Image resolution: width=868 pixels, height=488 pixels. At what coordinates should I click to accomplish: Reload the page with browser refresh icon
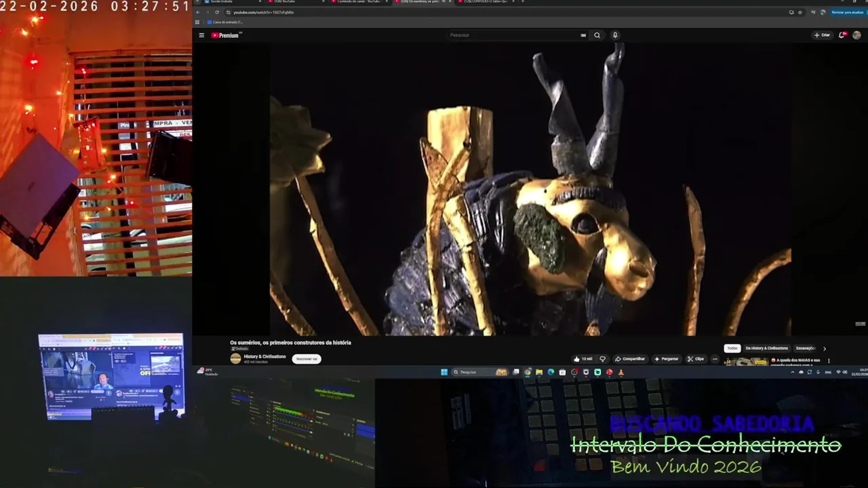pos(217,12)
